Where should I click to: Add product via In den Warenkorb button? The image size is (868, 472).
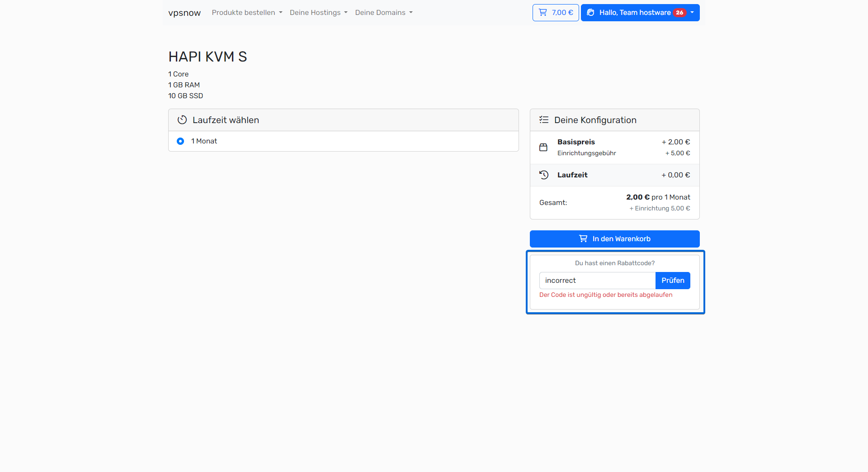[x=614, y=239]
